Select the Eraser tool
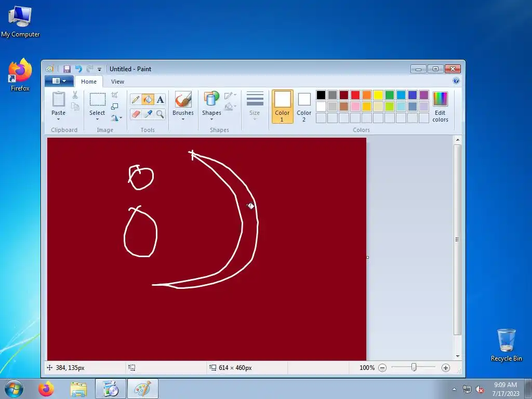This screenshot has width=532, height=399. coord(136,114)
